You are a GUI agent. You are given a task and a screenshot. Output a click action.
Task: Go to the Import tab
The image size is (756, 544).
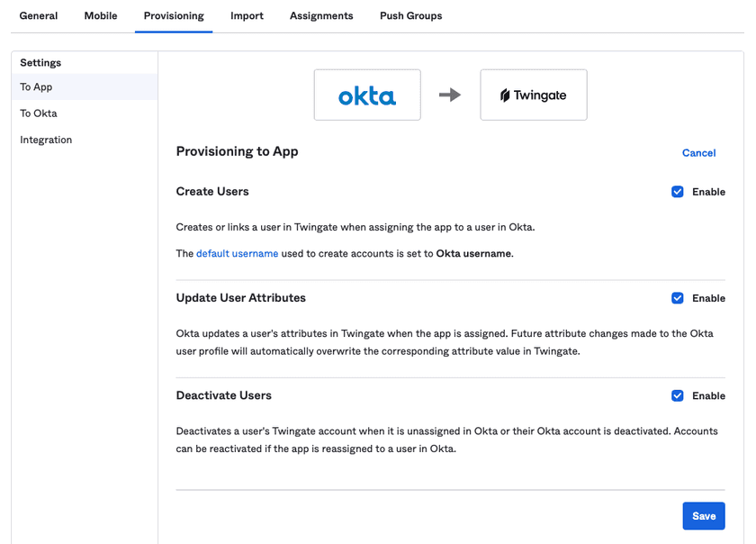tap(247, 16)
